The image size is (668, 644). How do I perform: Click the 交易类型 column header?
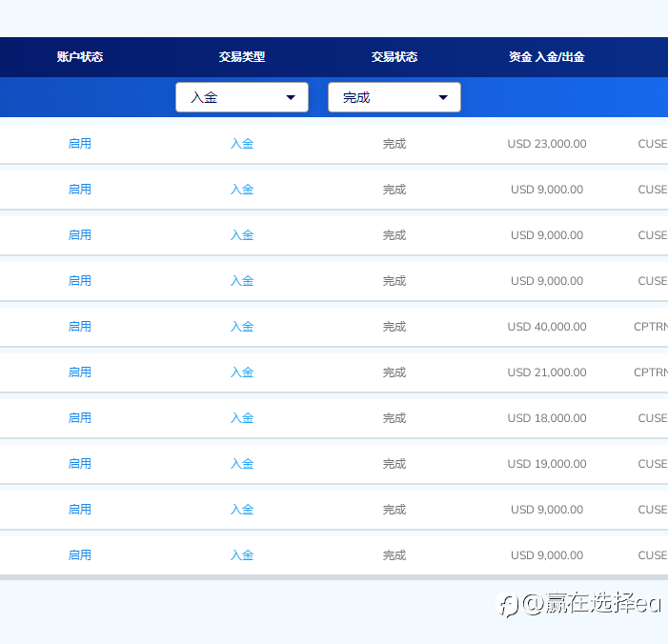(x=241, y=56)
